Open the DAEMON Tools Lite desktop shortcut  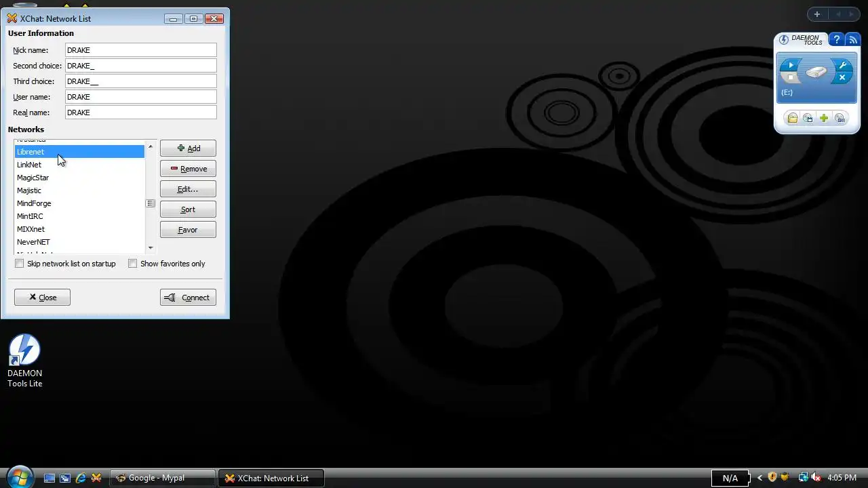coord(24,361)
